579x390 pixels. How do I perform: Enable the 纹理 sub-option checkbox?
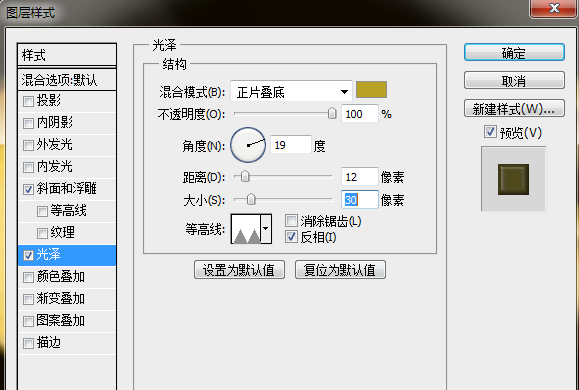tap(42, 233)
